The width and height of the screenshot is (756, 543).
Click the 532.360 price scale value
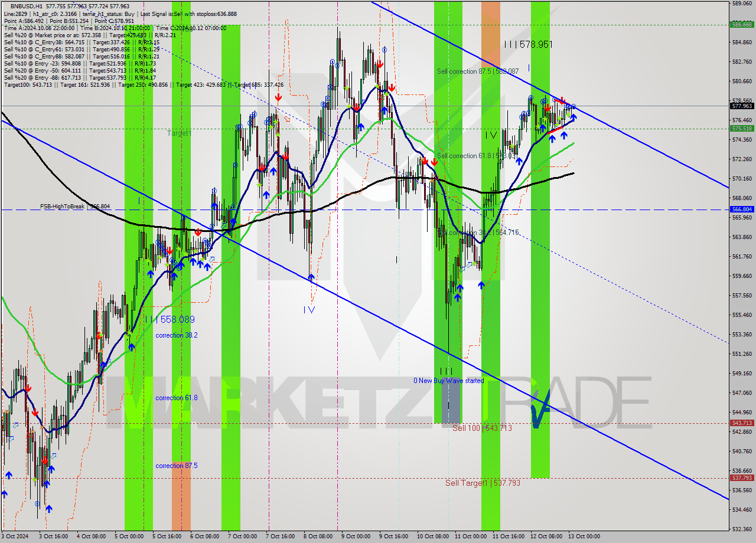coord(742,529)
